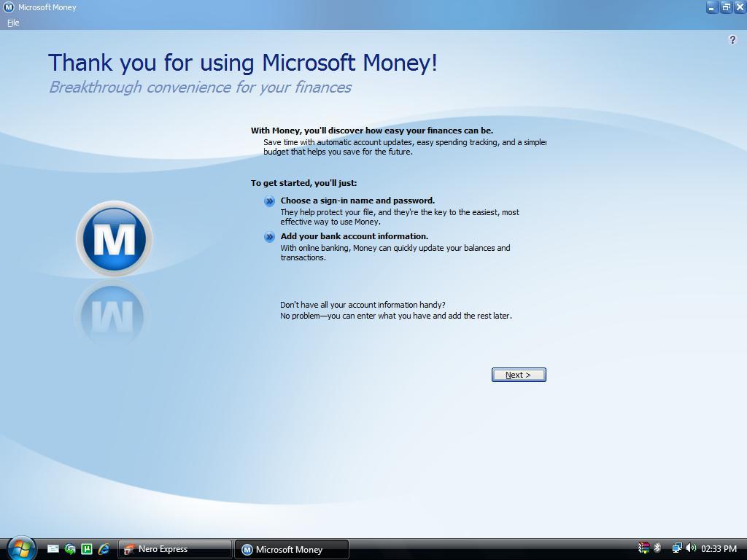Image resolution: width=747 pixels, height=560 pixels.
Task: Click "Don't have all your account information handy?" text
Action: (x=363, y=305)
